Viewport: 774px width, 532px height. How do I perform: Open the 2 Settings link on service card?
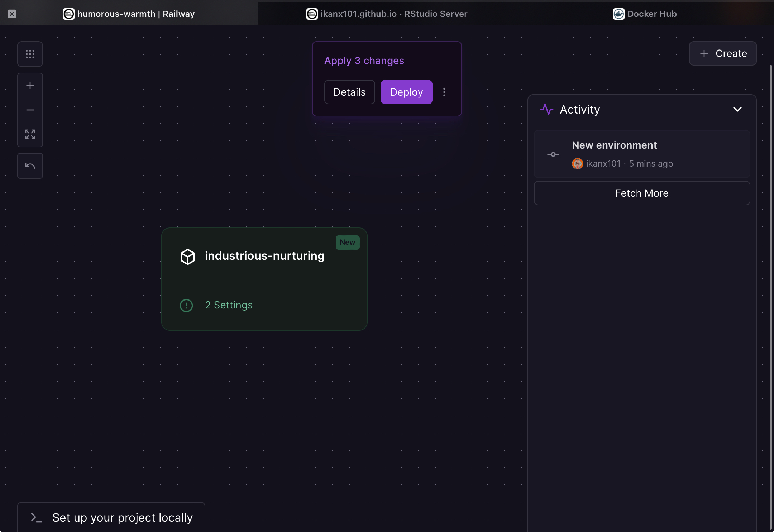coord(229,305)
